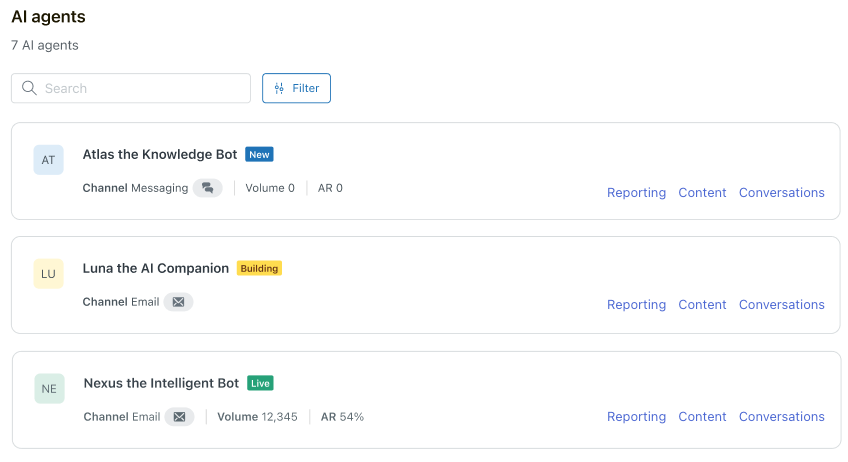This screenshot has height=462, width=848.
Task: View Conversations for Luna the AI Companion
Action: tap(781, 305)
